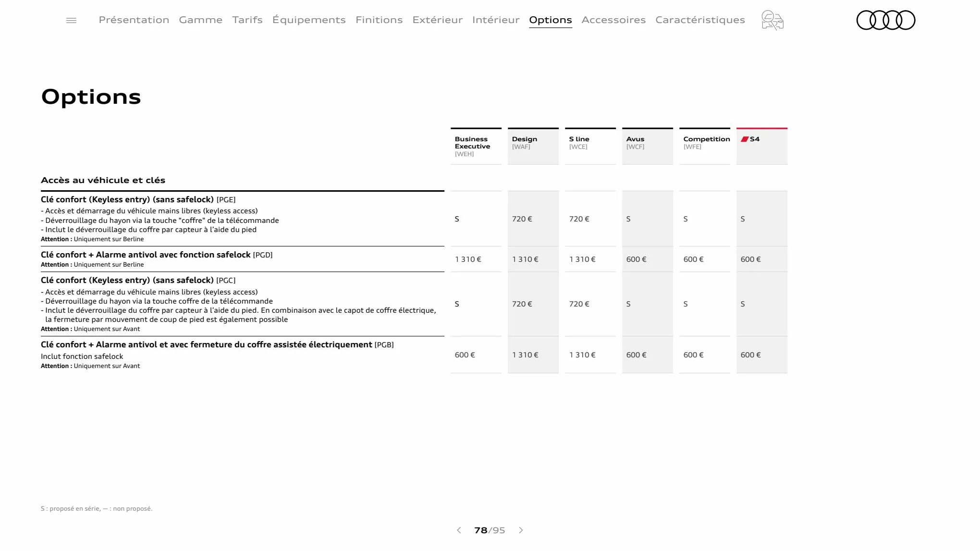The image size is (980, 551).
Task: Click 600 € under Competition for PGD
Action: (694, 259)
